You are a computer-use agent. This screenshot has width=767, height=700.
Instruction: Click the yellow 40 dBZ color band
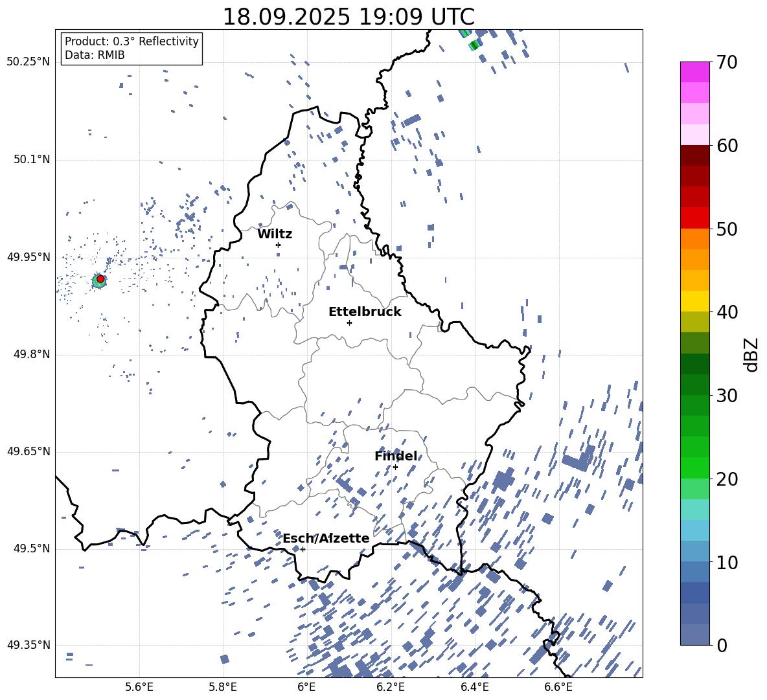(x=694, y=301)
